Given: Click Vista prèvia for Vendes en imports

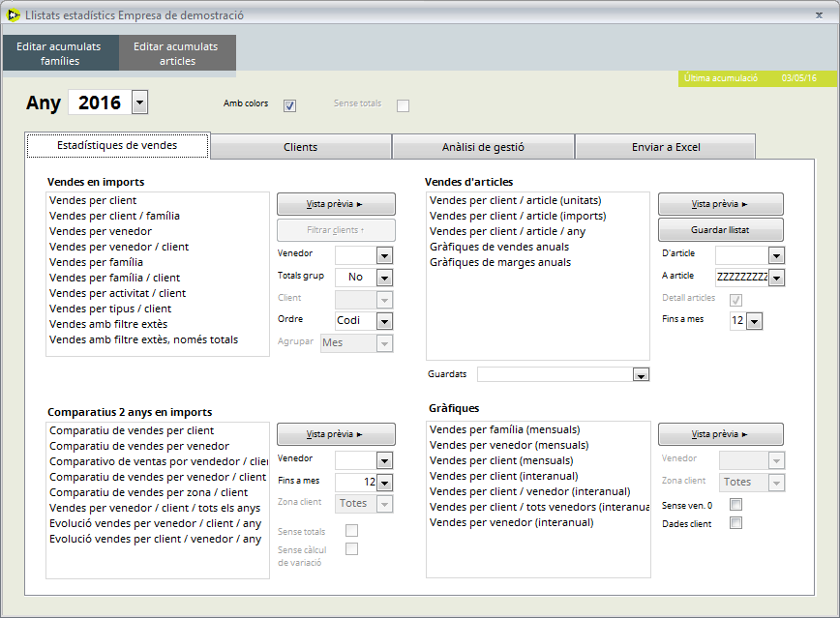Looking at the screenshot, I should [x=336, y=204].
